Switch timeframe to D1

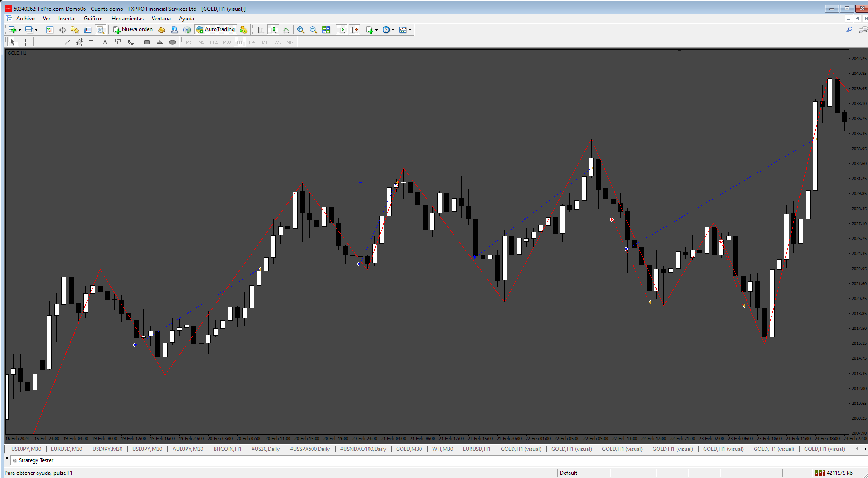pos(265,42)
